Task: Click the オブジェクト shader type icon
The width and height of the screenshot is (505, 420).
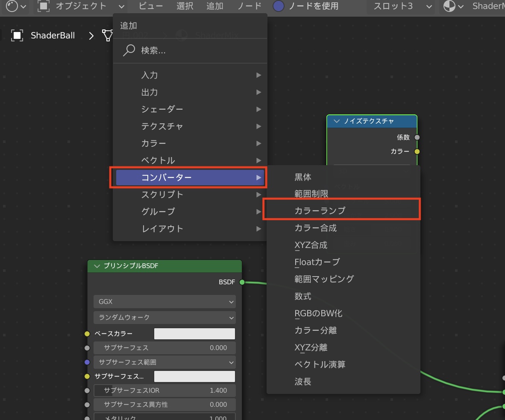Action: click(x=43, y=6)
